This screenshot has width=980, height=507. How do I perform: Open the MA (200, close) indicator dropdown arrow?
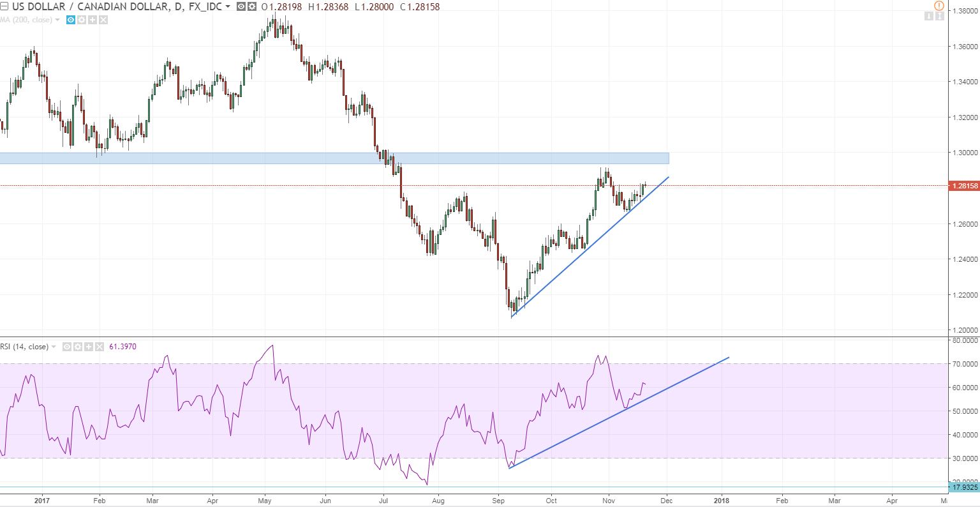point(57,20)
